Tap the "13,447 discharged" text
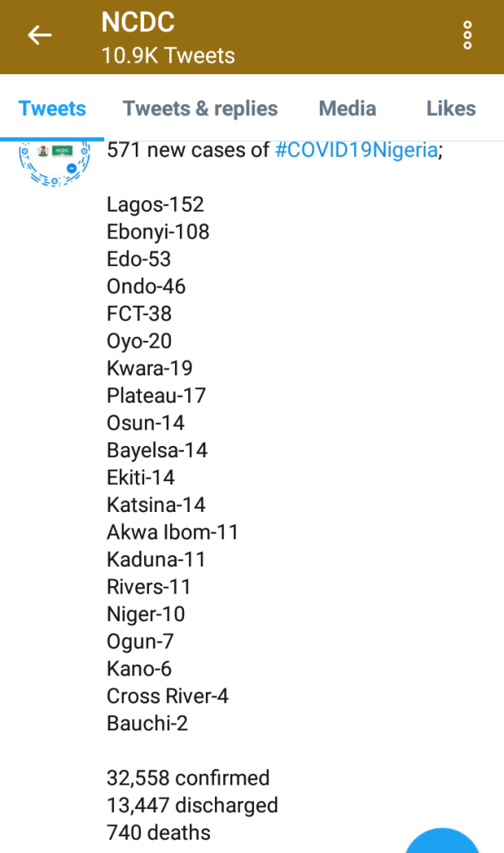This screenshot has height=853, width=504. click(192, 805)
